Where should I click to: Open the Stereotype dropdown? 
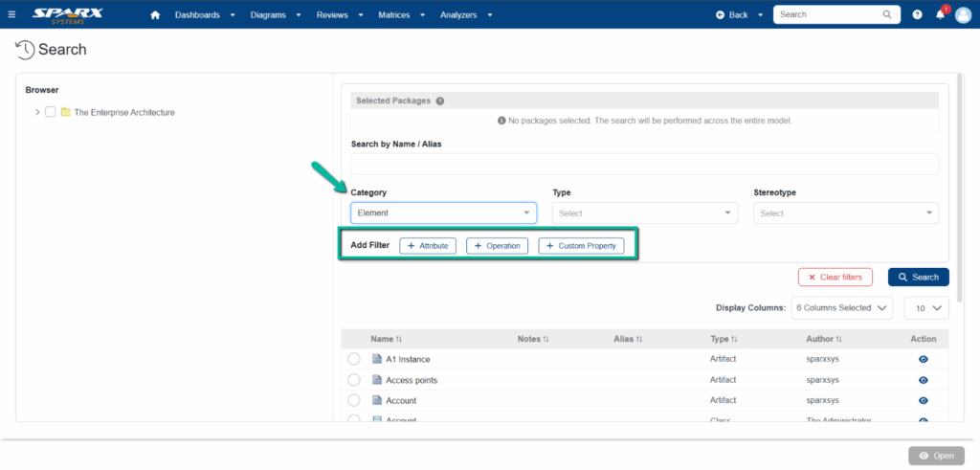846,213
